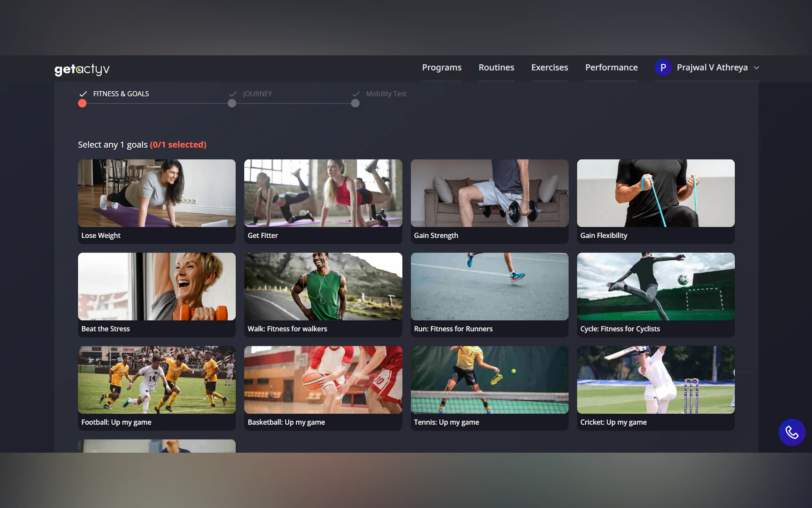The height and width of the screenshot is (508, 812).
Task: Click the getactyv logo
Action: [82, 69]
